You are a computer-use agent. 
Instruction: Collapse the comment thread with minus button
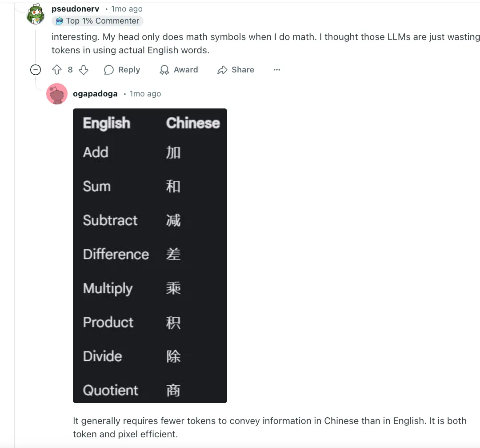[x=35, y=70]
